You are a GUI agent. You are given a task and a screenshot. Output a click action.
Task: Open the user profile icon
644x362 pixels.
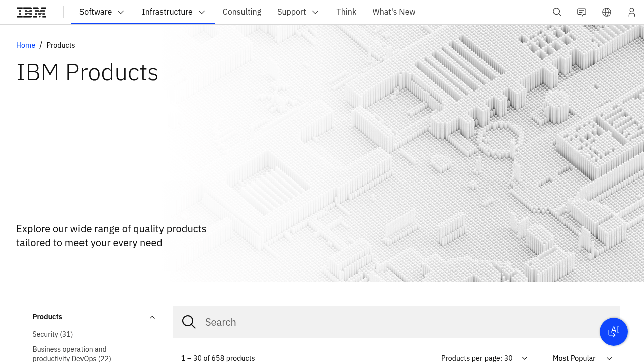click(632, 12)
